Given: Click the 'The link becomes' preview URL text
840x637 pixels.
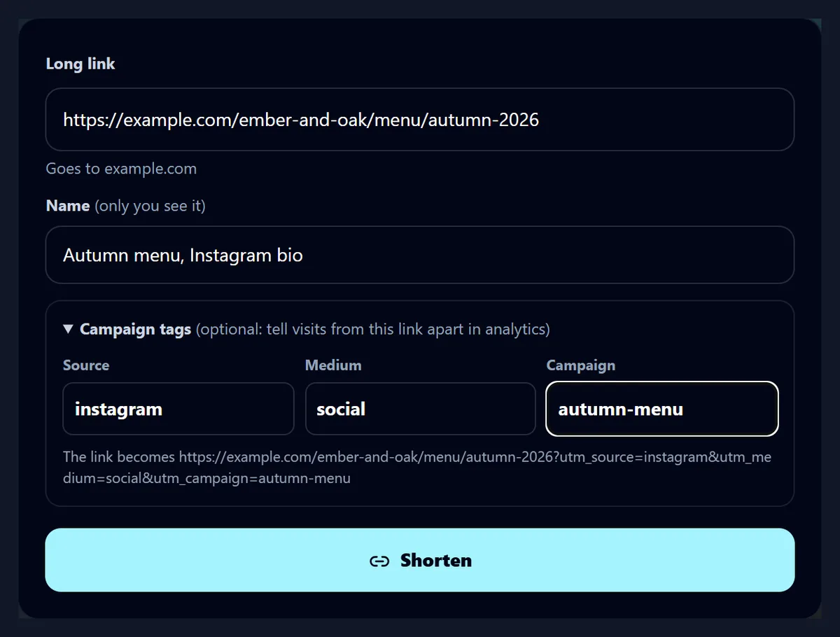Looking at the screenshot, I should coord(417,468).
